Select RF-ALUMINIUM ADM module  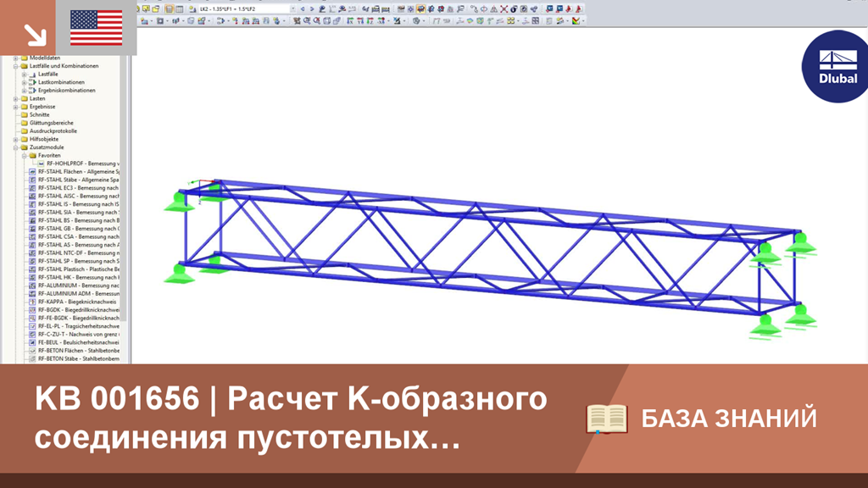tap(78, 294)
